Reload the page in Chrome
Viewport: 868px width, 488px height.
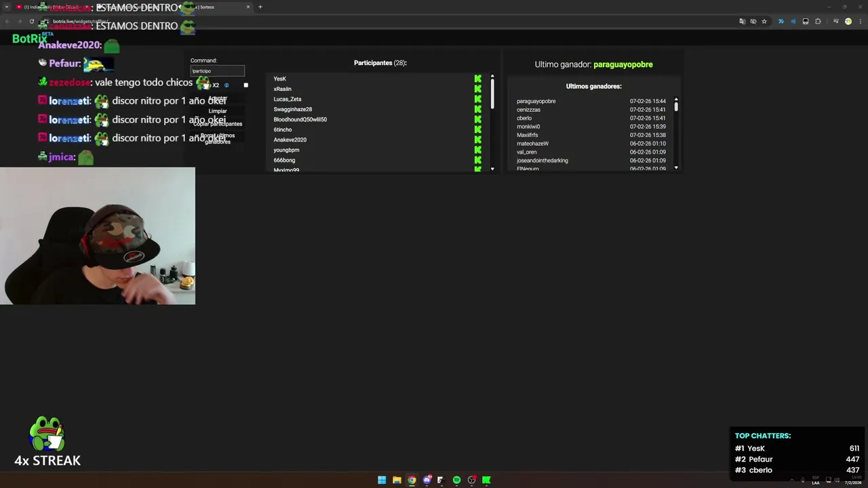point(31,21)
